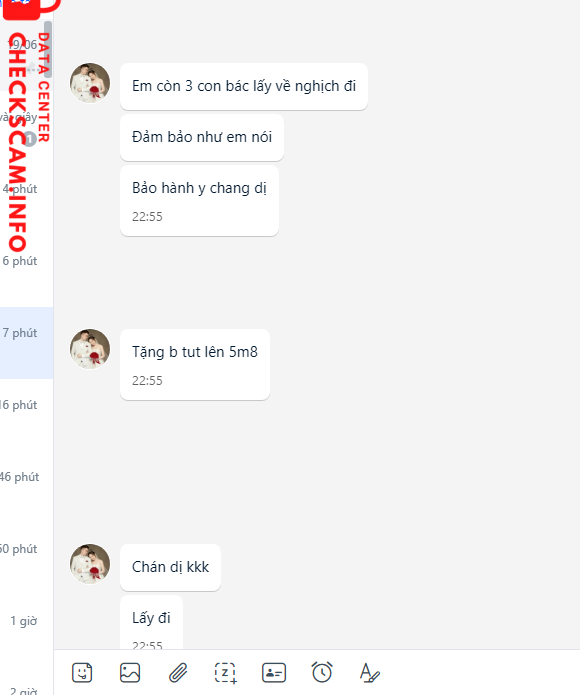This screenshot has height=695, width=580.
Task: Click message 'Em còn 3 con bác lấy về nghịch đi'
Action: 244,86
